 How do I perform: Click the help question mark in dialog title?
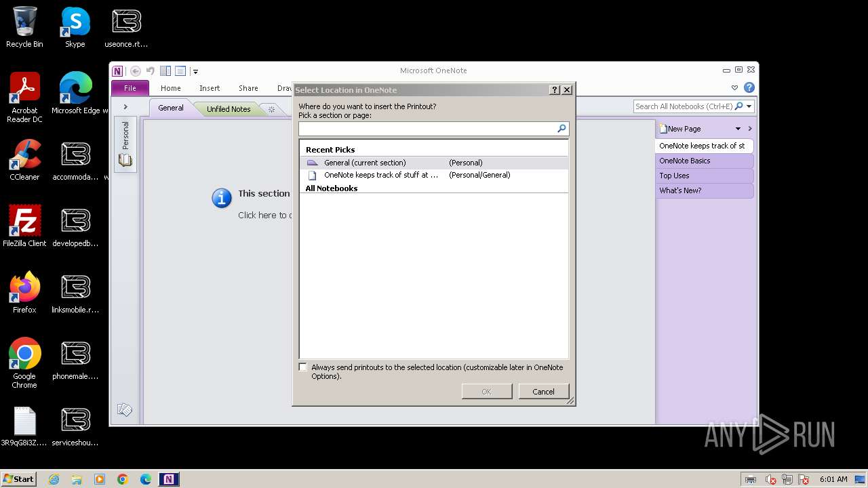tap(554, 89)
